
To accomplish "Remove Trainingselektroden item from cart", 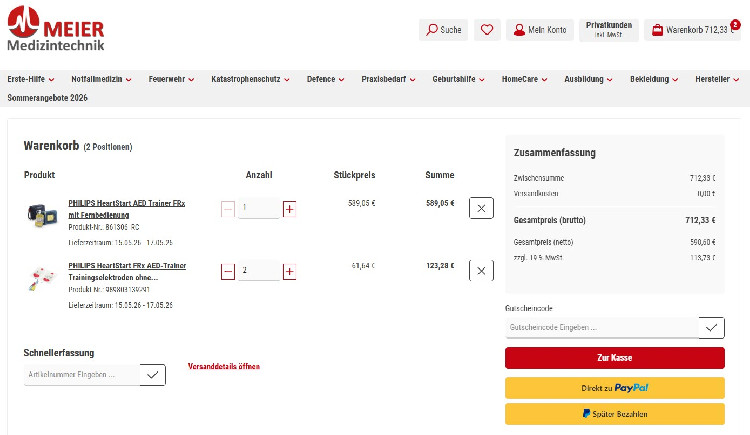I will click(481, 270).
